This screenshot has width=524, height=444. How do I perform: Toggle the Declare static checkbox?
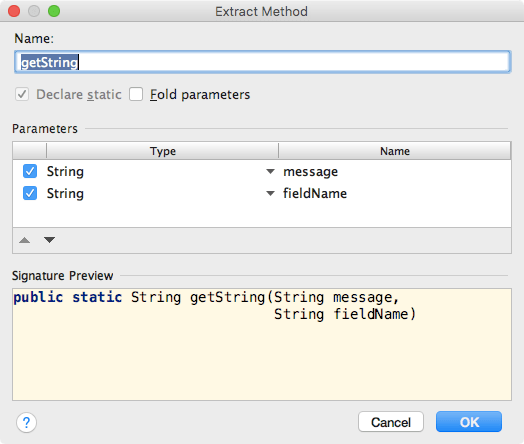pyautogui.click(x=22, y=94)
